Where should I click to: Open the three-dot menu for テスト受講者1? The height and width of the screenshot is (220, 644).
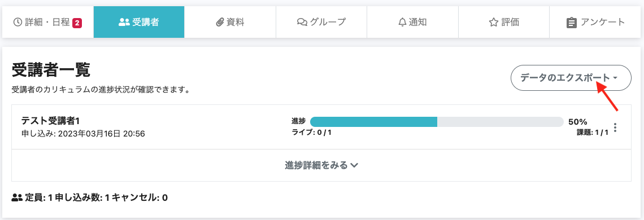click(x=615, y=127)
